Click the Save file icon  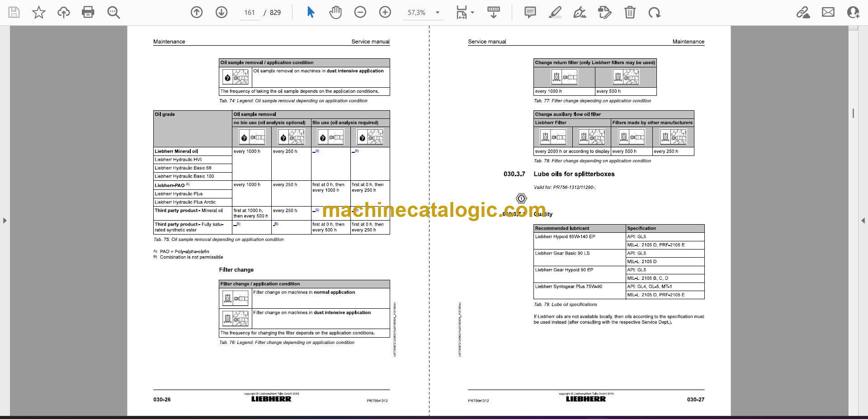click(x=14, y=12)
